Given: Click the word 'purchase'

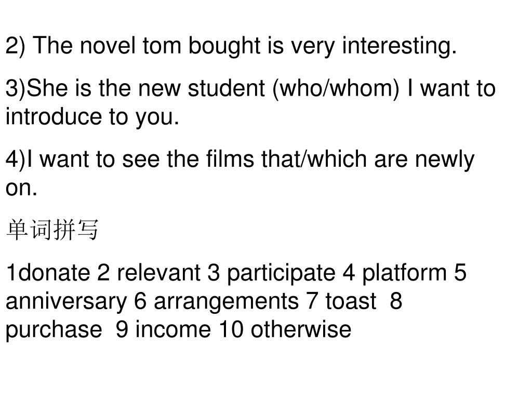Looking at the screenshot, I should coord(54,330).
